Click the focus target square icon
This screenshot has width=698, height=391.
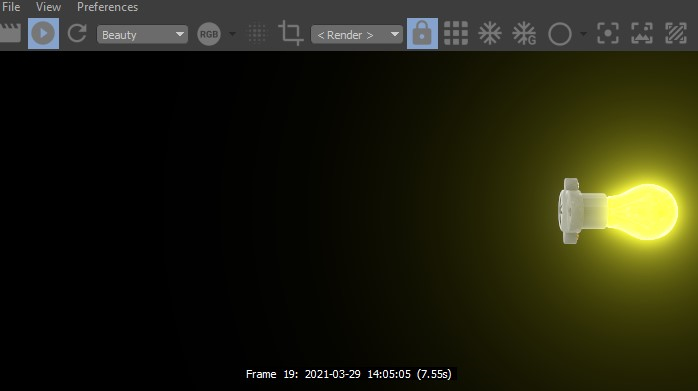click(x=608, y=33)
